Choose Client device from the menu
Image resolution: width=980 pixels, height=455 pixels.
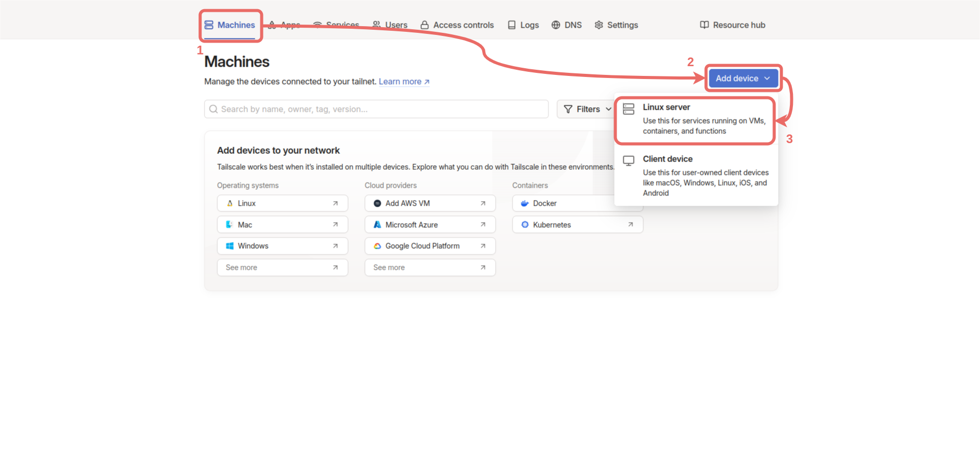pyautogui.click(x=696, y=175)
